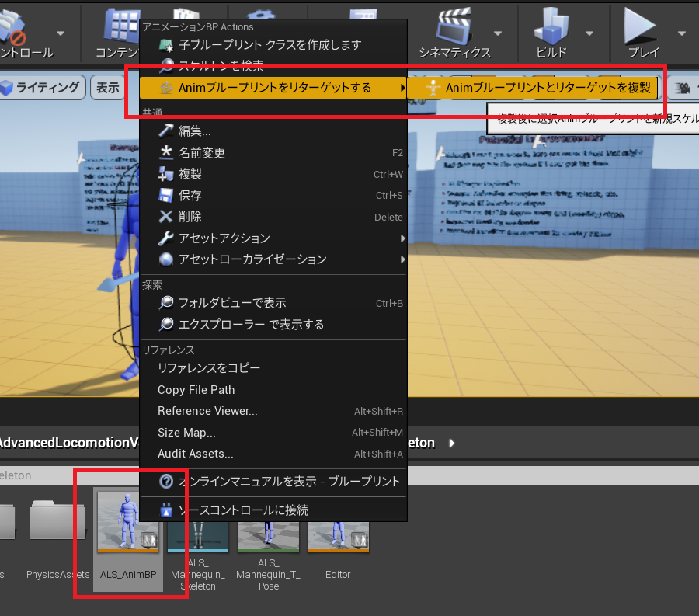Click the 編集... edit icon
699x616 pixels.
coord(166,131)
